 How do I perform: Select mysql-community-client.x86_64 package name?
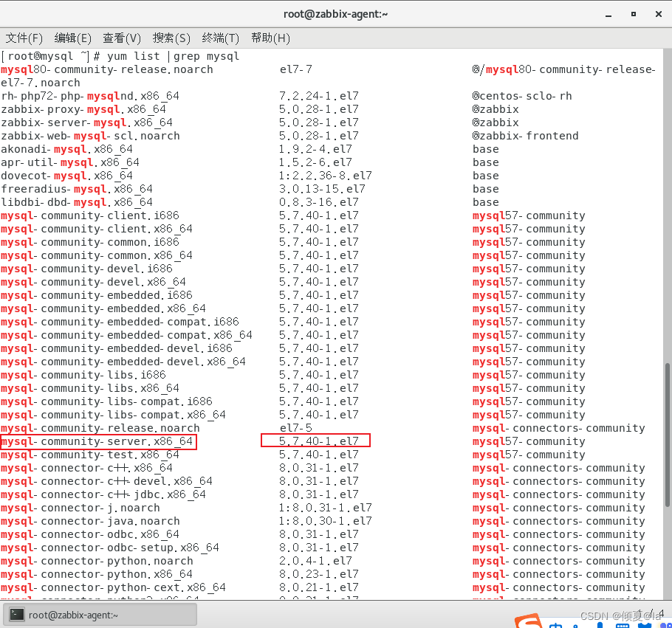[x=97, y=229]
